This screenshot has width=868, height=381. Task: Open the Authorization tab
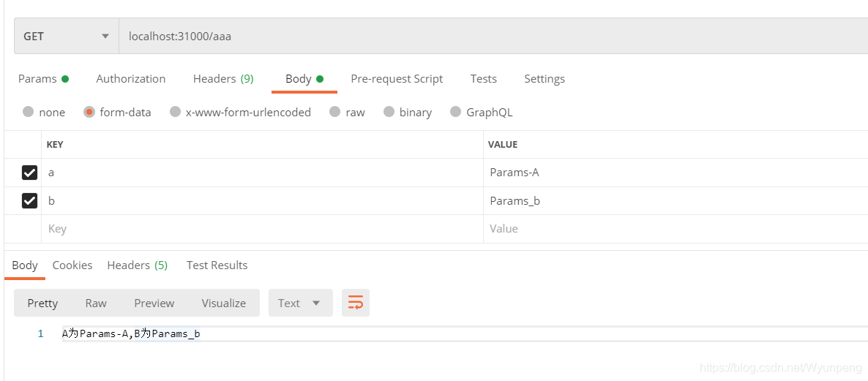coord(131,79)
